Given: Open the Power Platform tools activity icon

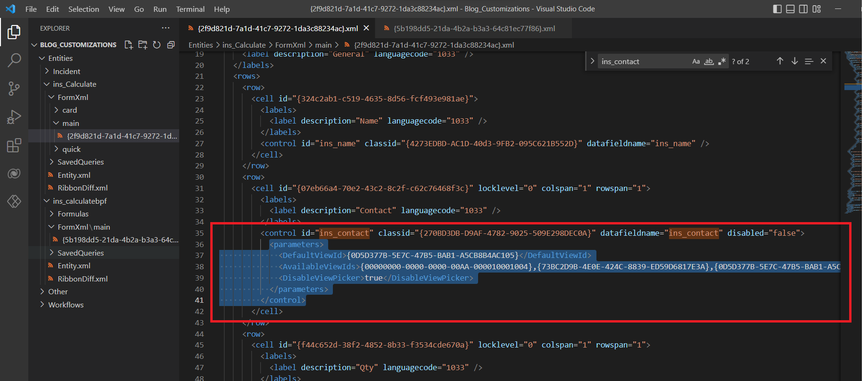Looking at the screenshot, I should pyautogui.click(x=14, y=201).
